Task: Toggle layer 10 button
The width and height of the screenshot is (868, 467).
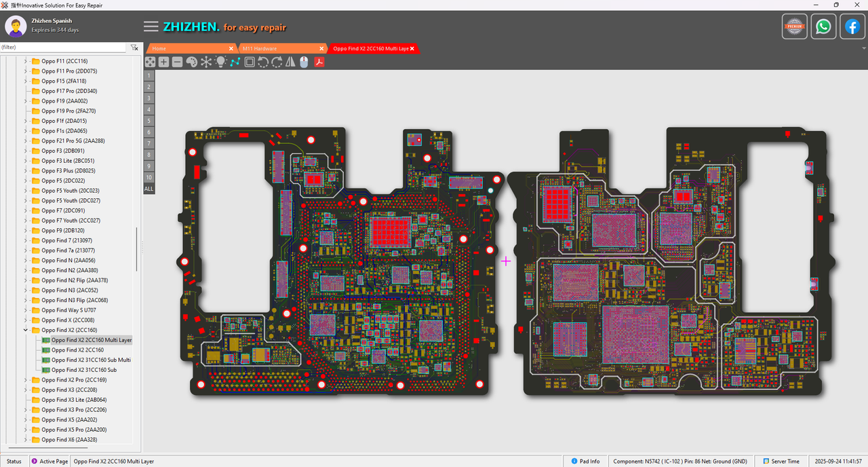Action: [x=149, y=177]
